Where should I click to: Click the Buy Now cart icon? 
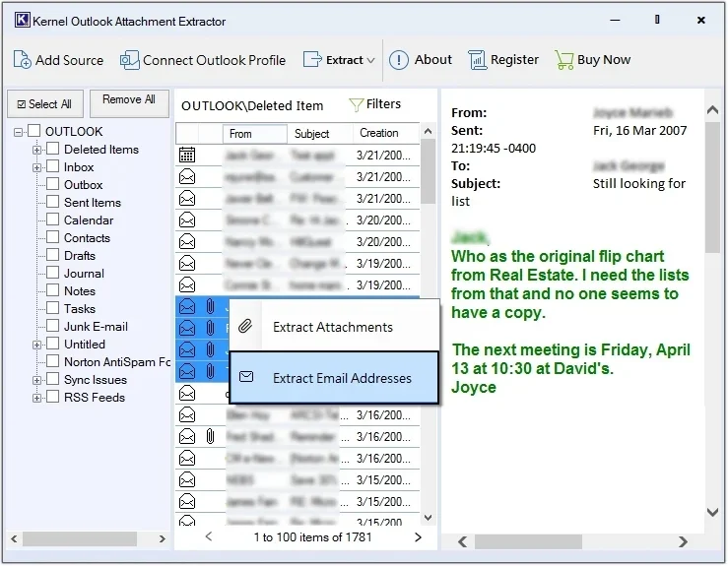pyautogui.click(x=564, y=60)
